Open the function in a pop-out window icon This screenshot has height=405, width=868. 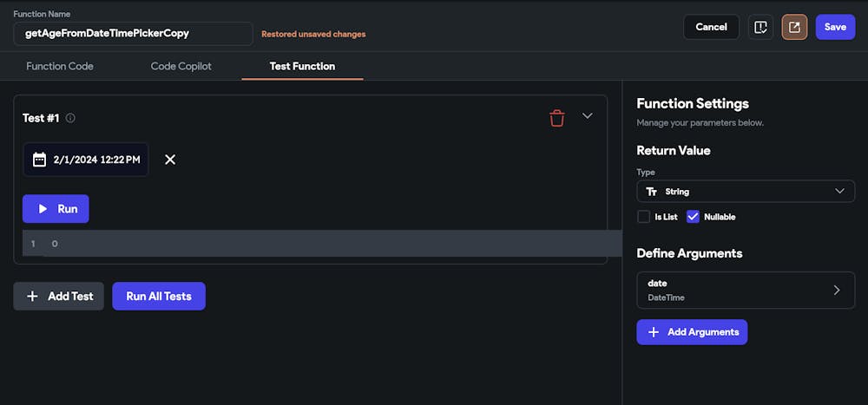click(794, 27)
